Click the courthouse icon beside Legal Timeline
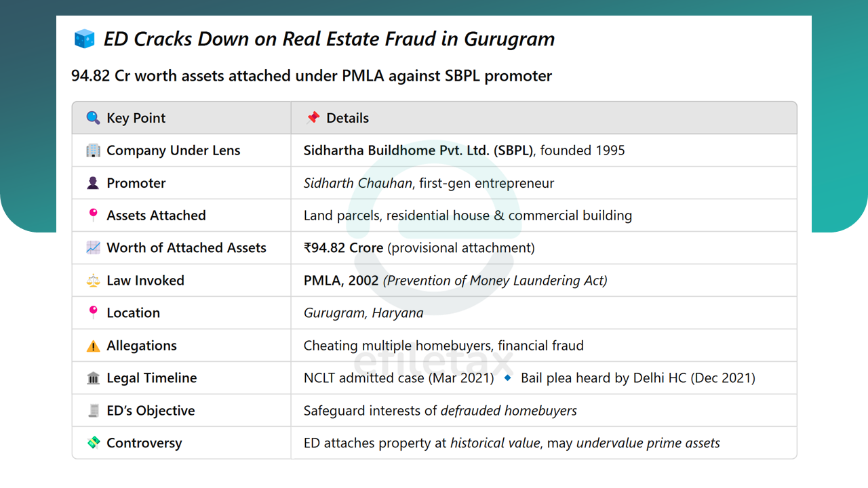868x488 pixels. pyautogui.click(x=93, y=378)
